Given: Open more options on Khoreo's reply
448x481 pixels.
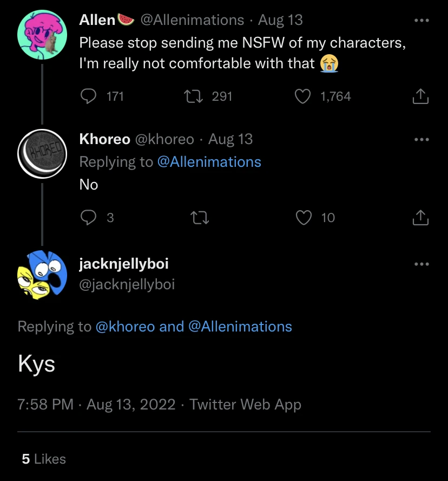Looking at the screenshot, I should (x=421, y=140).
